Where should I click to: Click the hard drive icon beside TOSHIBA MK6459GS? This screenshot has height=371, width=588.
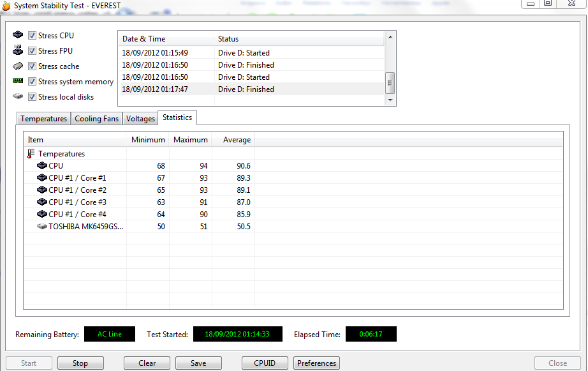42,227
